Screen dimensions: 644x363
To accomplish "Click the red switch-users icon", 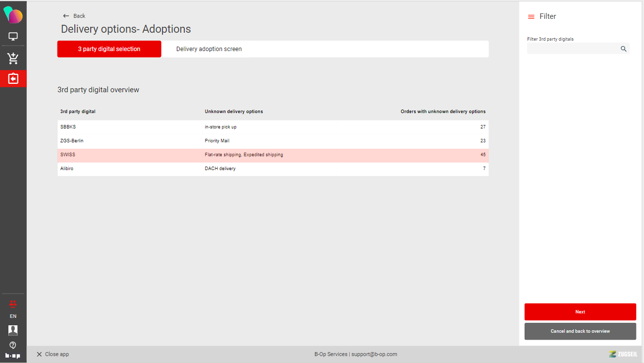I will click(x=13, y=303).
